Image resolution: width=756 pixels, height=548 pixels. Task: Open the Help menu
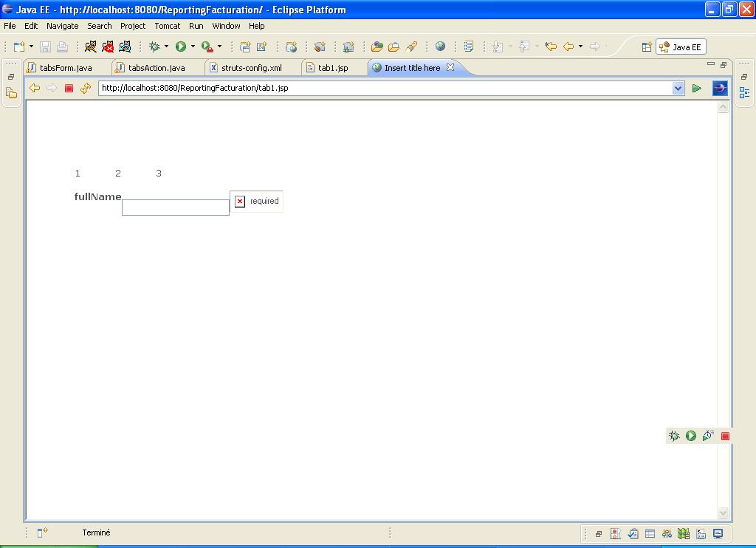click(256, 26)
